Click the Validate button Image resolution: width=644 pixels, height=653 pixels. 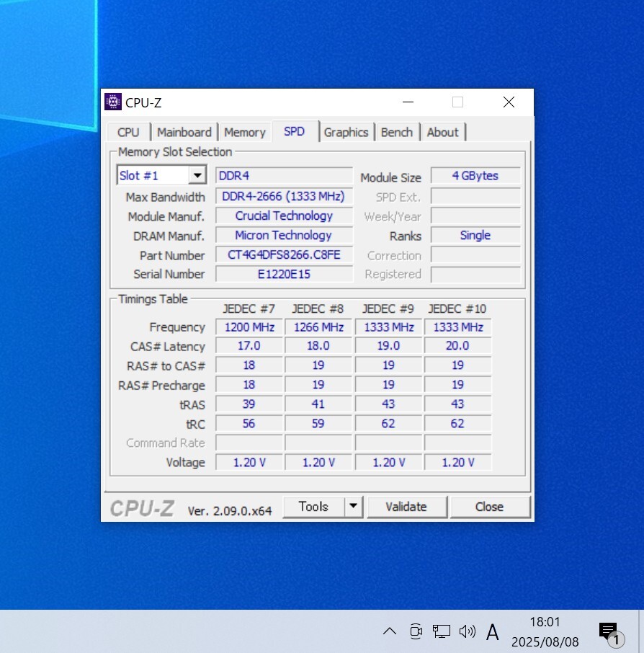pos(406,507)
